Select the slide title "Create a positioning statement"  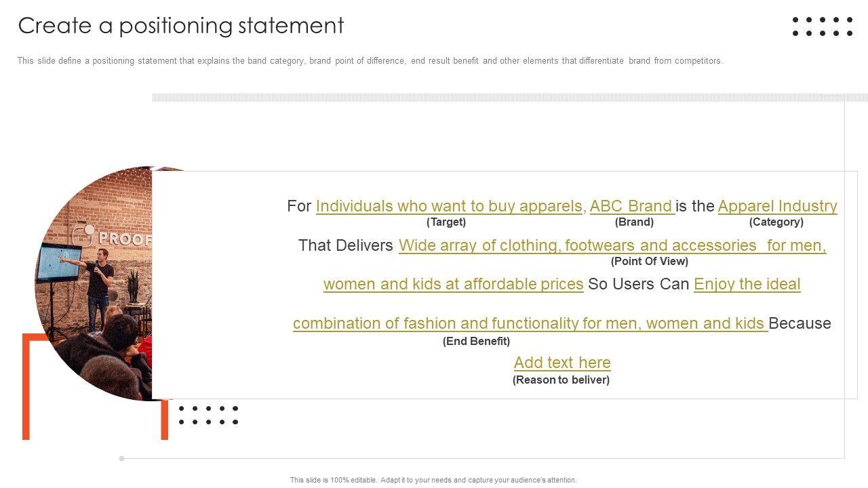click(181, 26)
